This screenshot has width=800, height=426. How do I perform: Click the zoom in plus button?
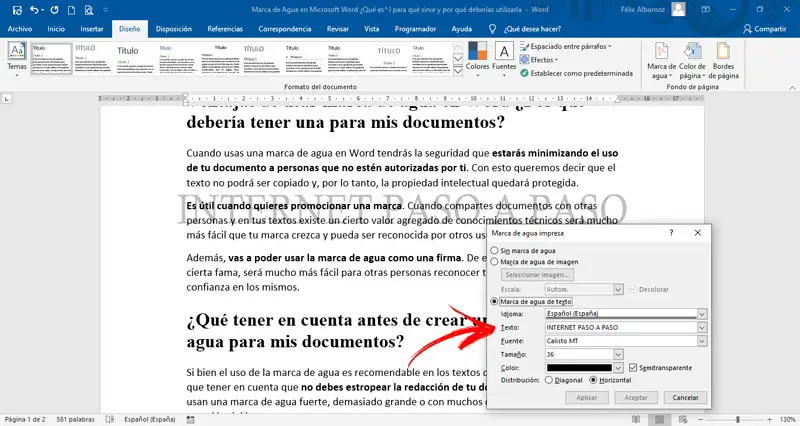[771, 419]
